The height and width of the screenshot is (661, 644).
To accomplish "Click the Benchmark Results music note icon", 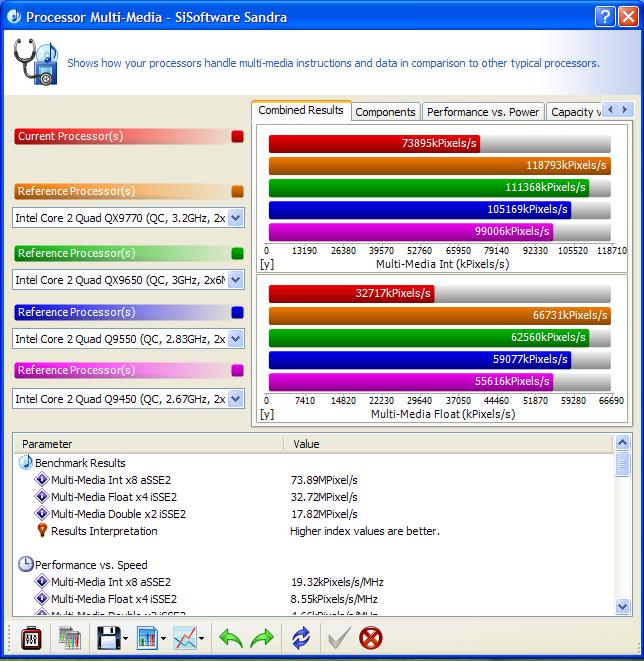I will click(x=26, y=462).
